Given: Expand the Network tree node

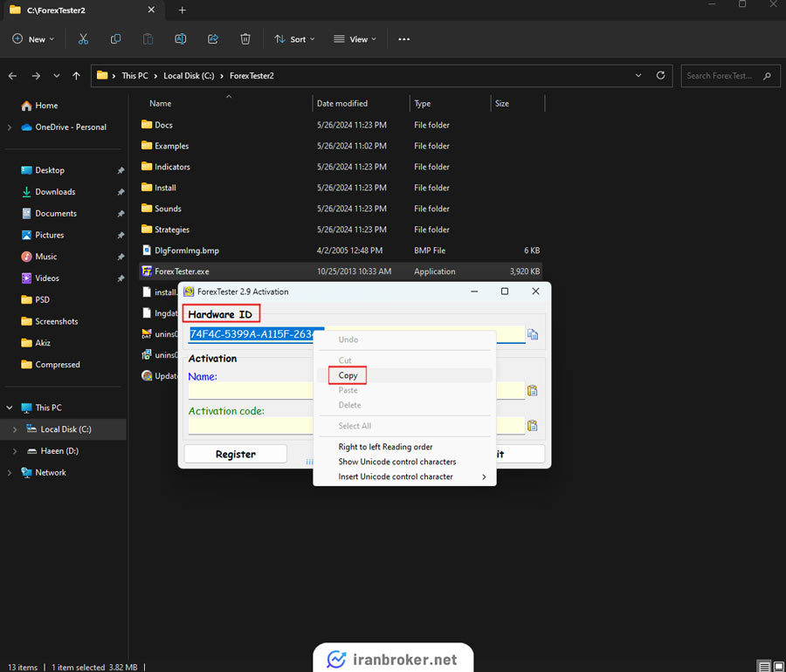Looking at the screenshot, I should coord(10,472).
